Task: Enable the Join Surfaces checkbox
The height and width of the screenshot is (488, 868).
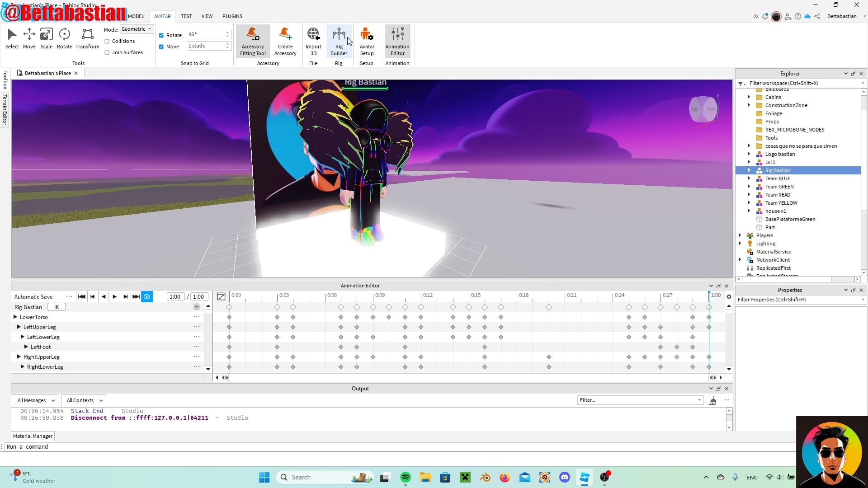Action: tap(107, 52)
